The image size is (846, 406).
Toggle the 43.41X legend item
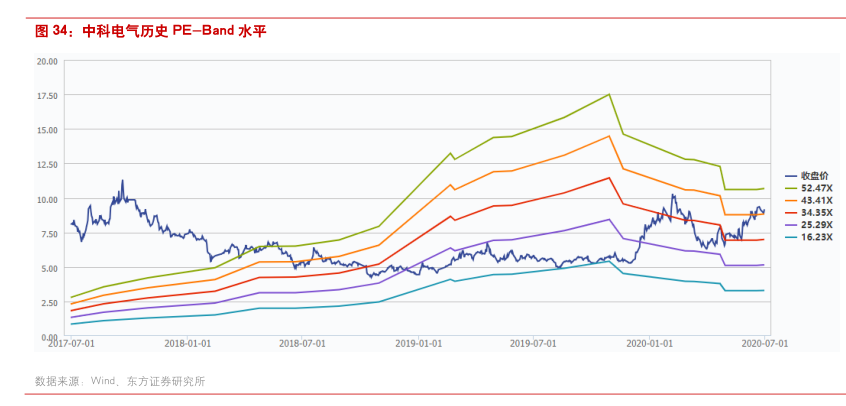[x=807, y=200]
